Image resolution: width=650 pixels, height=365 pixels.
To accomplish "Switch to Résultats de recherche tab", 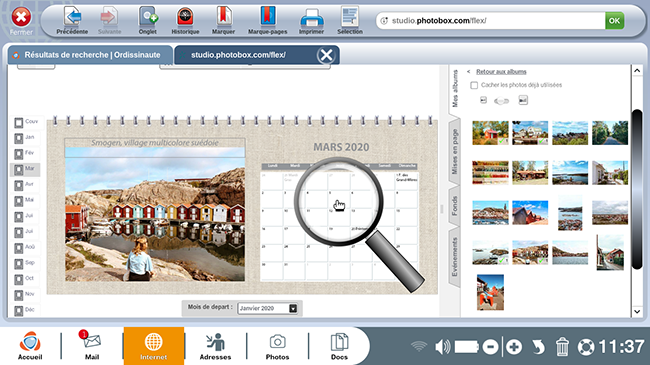I will tap(90, 55).
